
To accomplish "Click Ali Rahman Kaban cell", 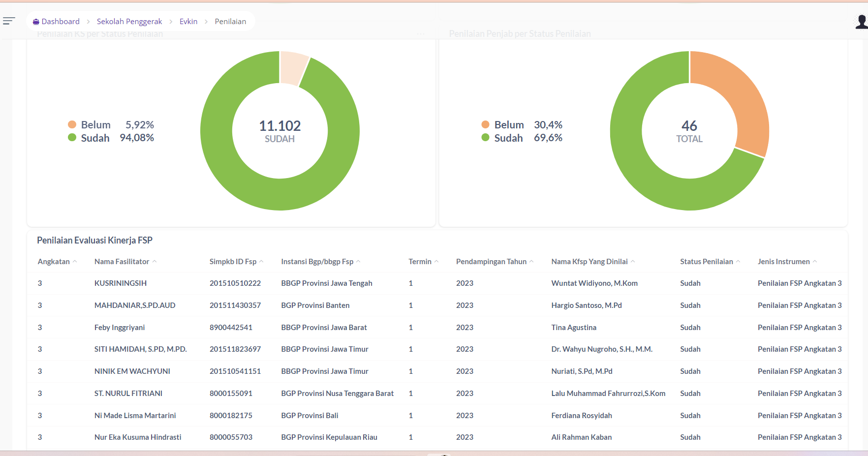I will 582,437.
